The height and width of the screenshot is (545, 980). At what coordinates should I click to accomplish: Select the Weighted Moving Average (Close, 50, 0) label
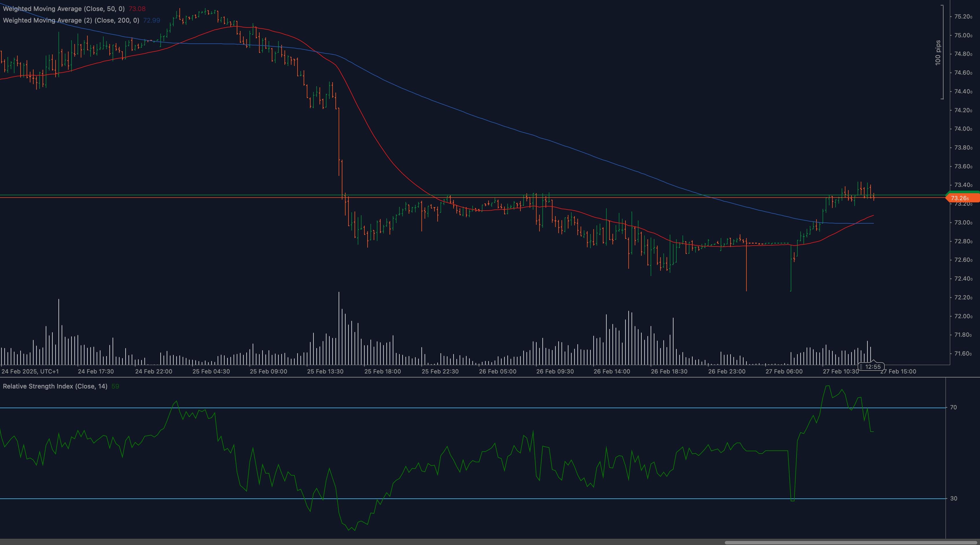pos(64,9)
